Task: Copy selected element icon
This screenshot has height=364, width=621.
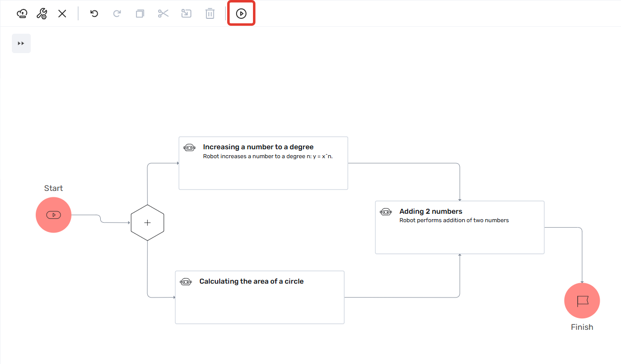Action: click(140, 14)
